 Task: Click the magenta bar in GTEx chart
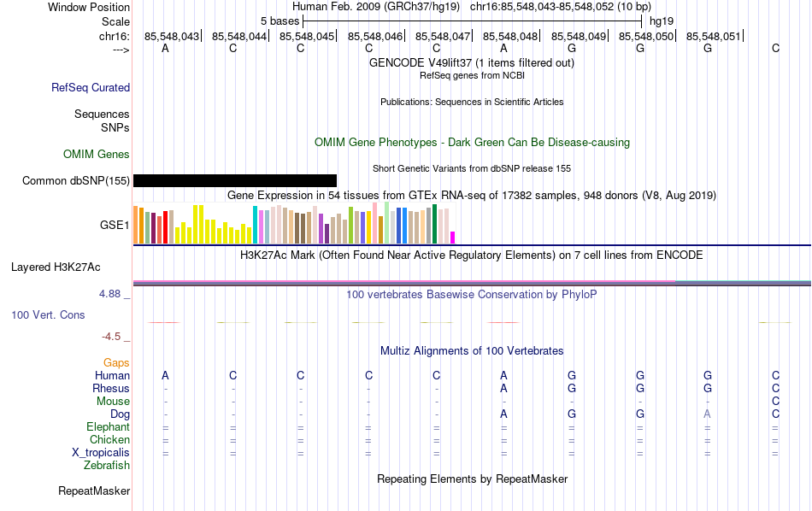(x=453, y=237)
